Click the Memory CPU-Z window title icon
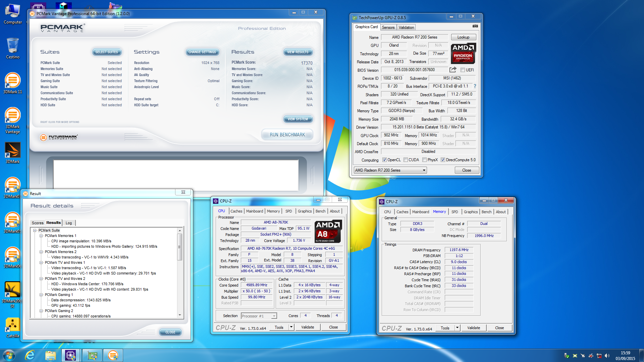644x362 pixels. coord(381,202)
